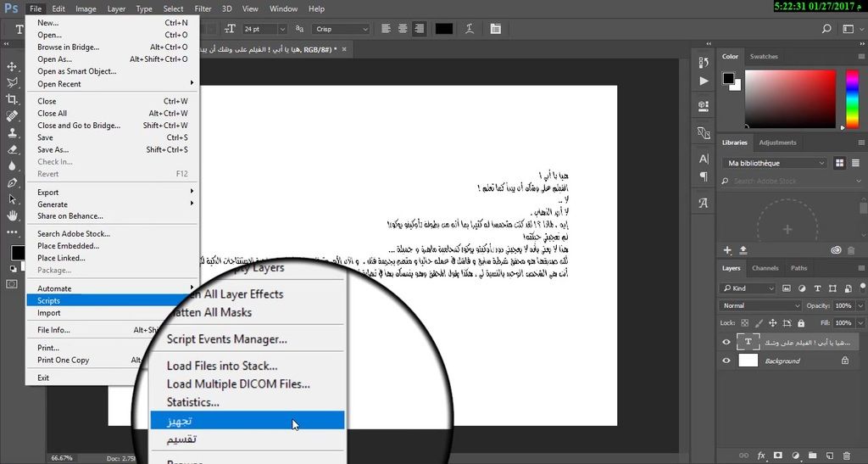Viewport: 868px width, 464px height.
Task: Choose Place Embedded... from File menu
Action: [x=113, y=246]
